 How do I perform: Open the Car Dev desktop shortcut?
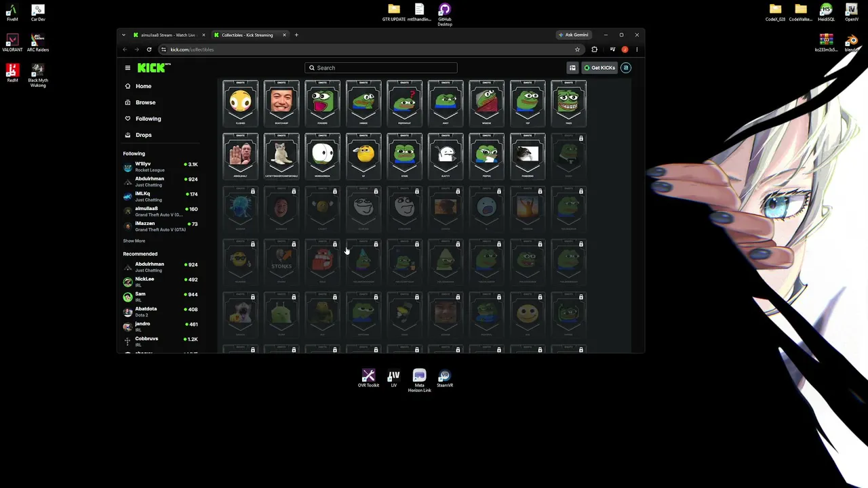pos(38,13)
